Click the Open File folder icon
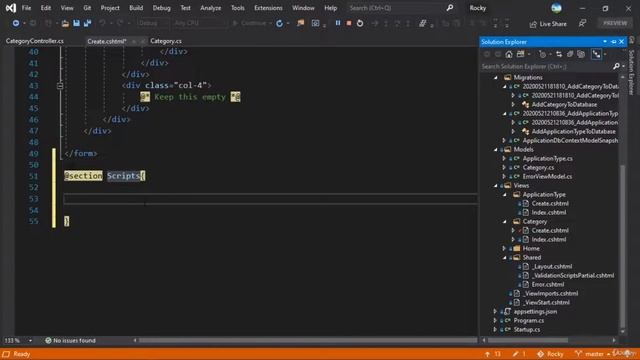 (x=65, y=23)
